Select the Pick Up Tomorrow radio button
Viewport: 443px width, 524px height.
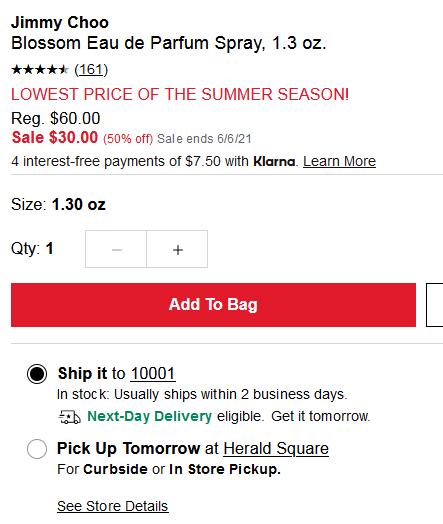[x=37, y=449]
